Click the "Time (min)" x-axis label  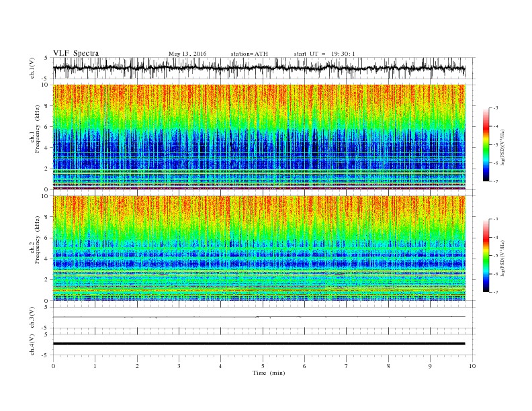click(269, 373)
